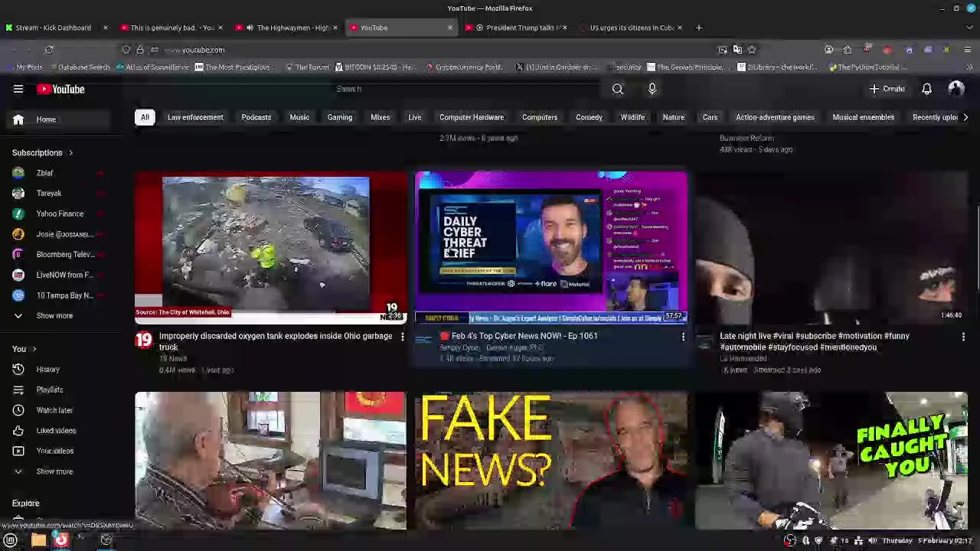The image size is (980, 551).
Task: Open the file manager in taskbar
Action: (x=38, y=540)
